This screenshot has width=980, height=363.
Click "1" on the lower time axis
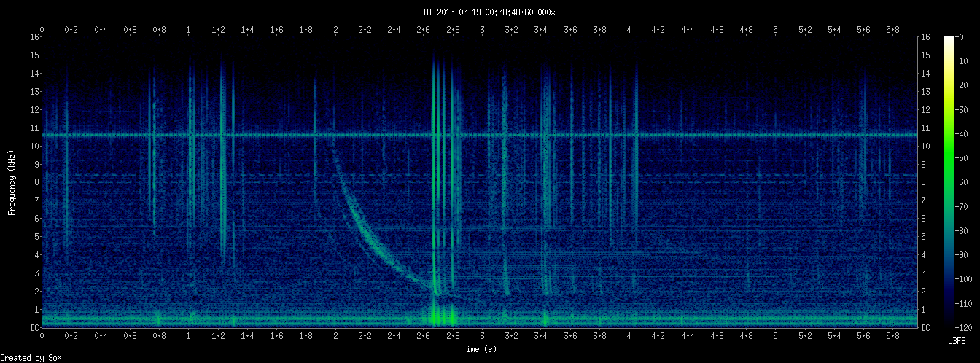click(189, 336)
